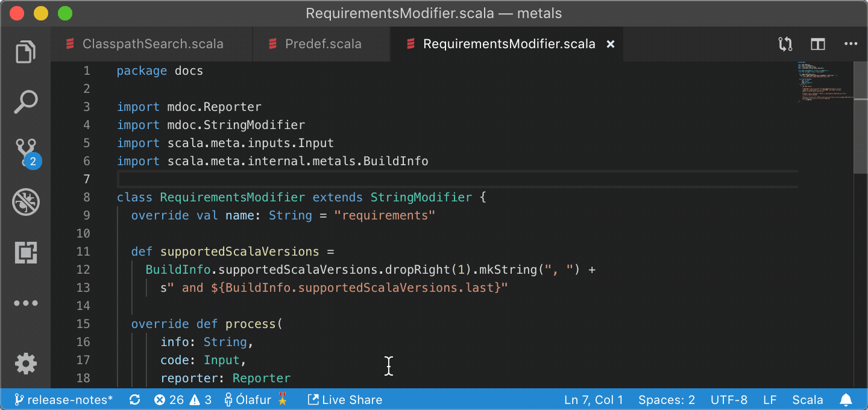868x410 pixels.
Task: Open the Debug view
Action: [25, 202]
